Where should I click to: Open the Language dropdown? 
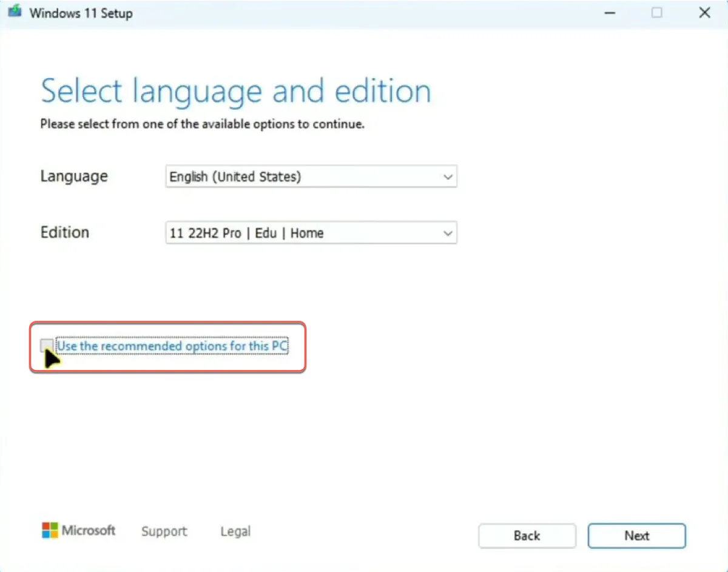click(311, 177)
